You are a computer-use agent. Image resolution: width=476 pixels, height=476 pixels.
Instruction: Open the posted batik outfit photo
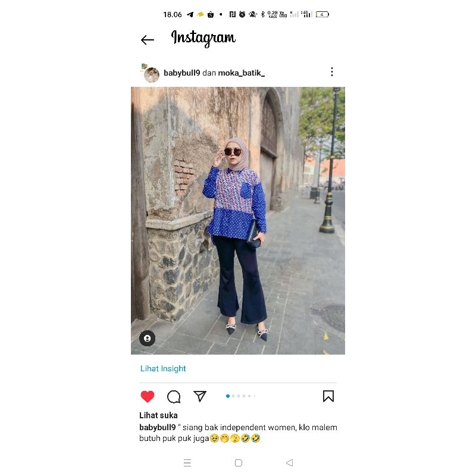tap(238, 221)
